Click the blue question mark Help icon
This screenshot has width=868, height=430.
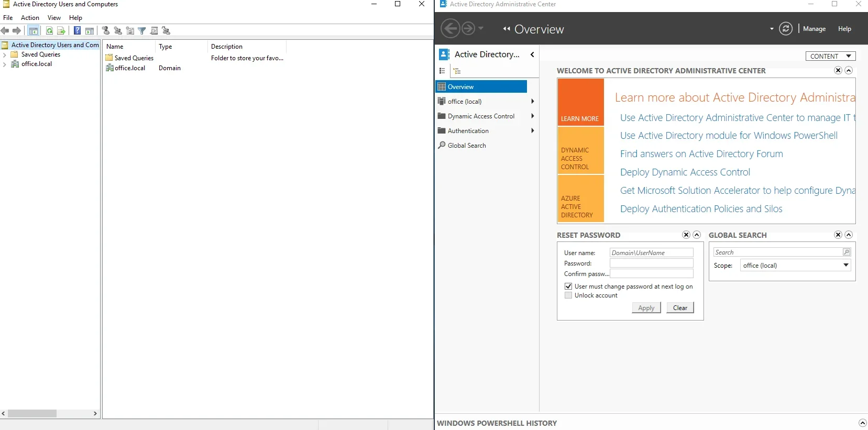(x=77, y=31)
